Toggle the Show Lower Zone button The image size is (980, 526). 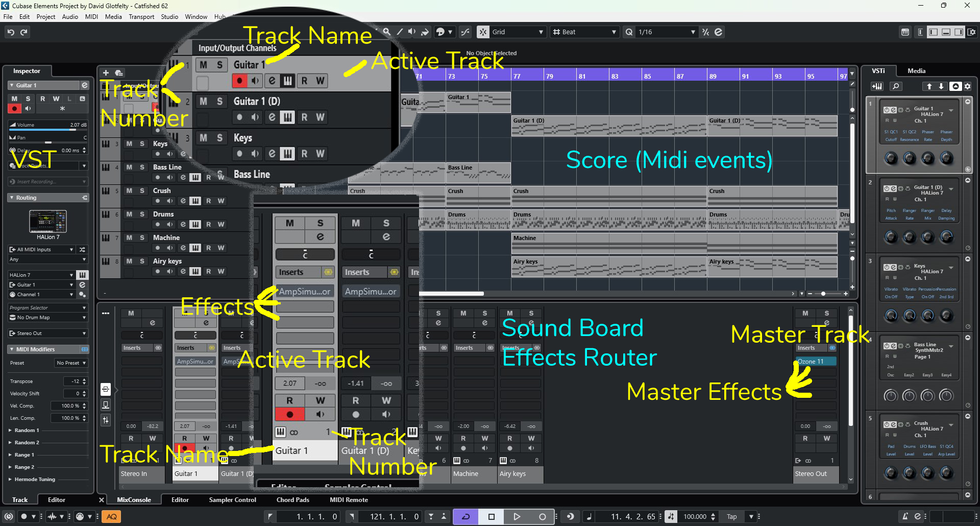pyautogui.click(x=946, y=32)
